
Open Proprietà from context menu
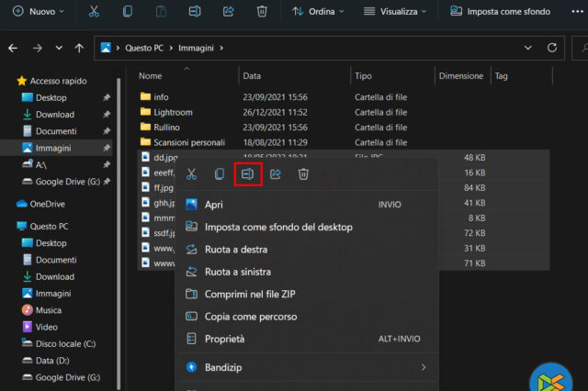tap(224, 339)
